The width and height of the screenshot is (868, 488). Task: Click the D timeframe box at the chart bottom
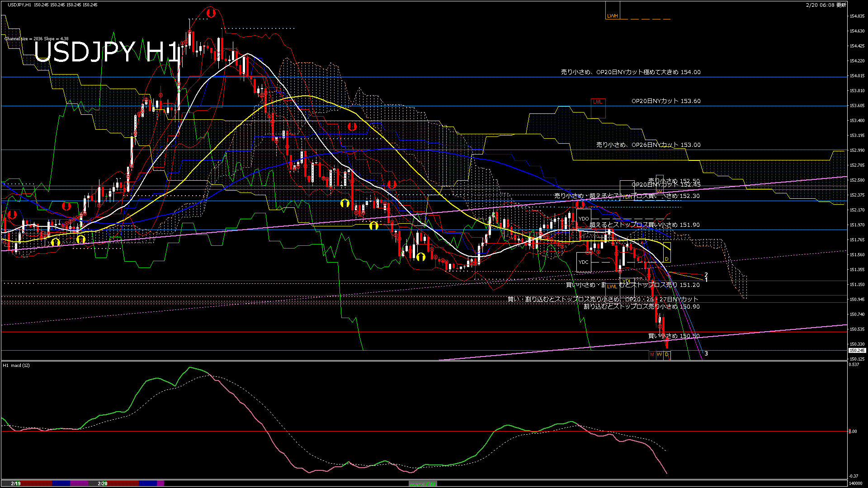tap(667, 355)
